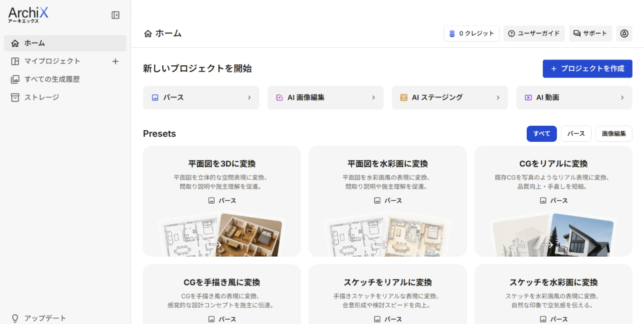
Task: Click the chat bubble icon in サポート
Action: tap(577, 34)
